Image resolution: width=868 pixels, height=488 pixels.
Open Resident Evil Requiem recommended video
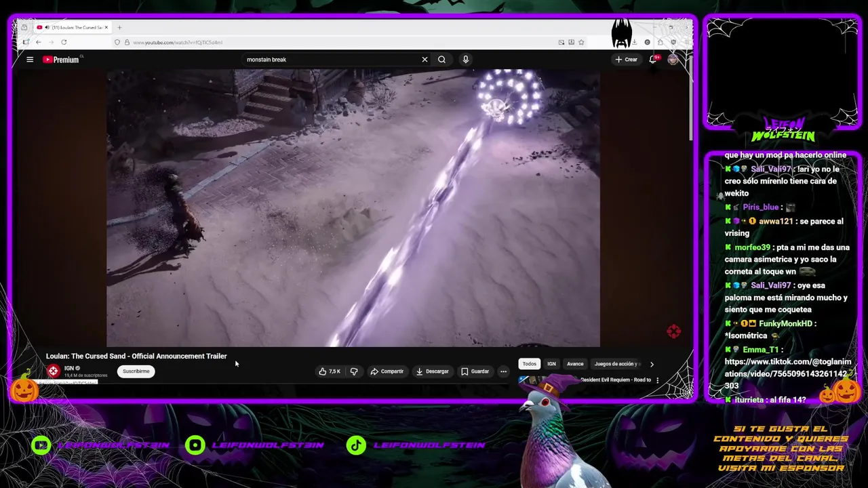[x=615, y=380]
